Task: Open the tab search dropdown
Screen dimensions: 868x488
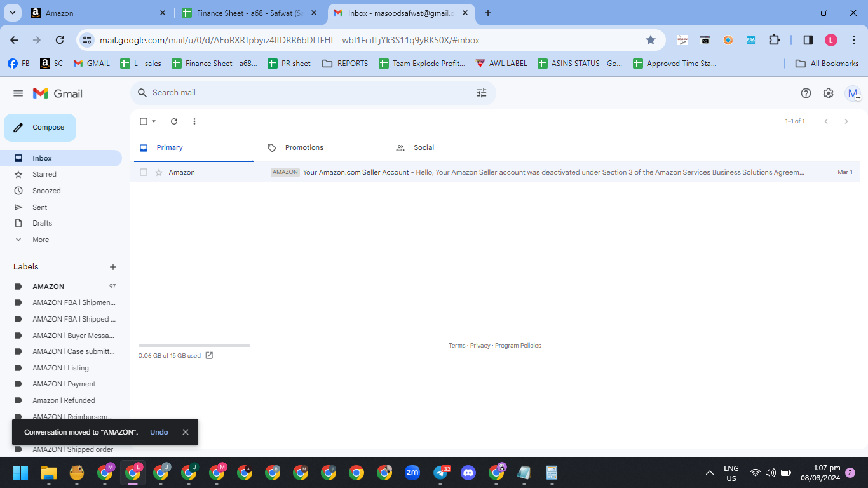Action: (x=12, y=13)
